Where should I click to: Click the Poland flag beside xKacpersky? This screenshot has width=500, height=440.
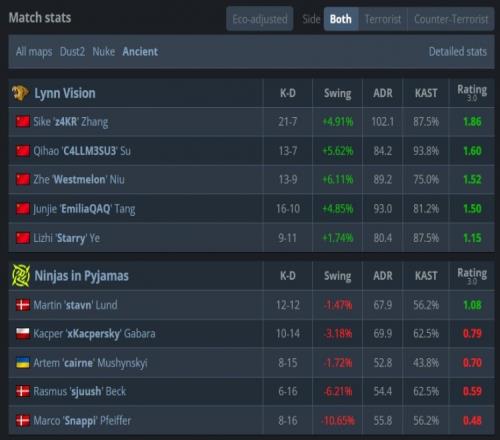23,334
